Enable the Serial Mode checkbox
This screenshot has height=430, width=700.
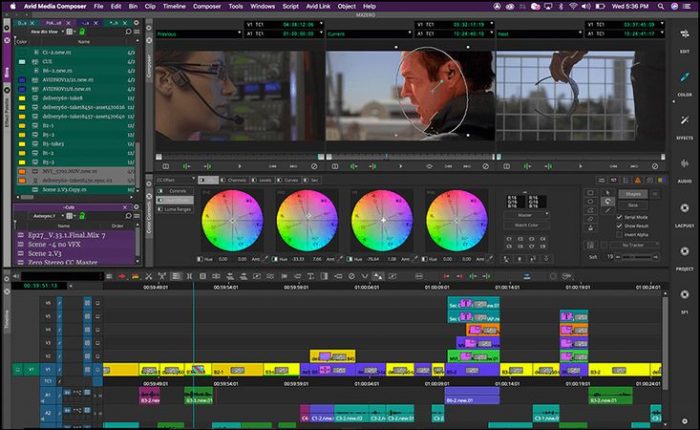(x=620, y=217)
